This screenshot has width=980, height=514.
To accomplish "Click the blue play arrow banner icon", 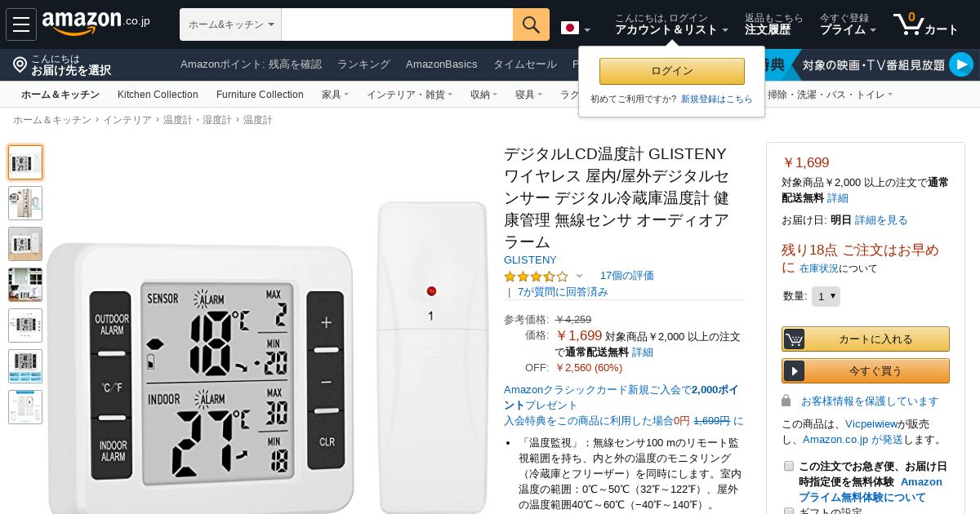I will (961, 64).
